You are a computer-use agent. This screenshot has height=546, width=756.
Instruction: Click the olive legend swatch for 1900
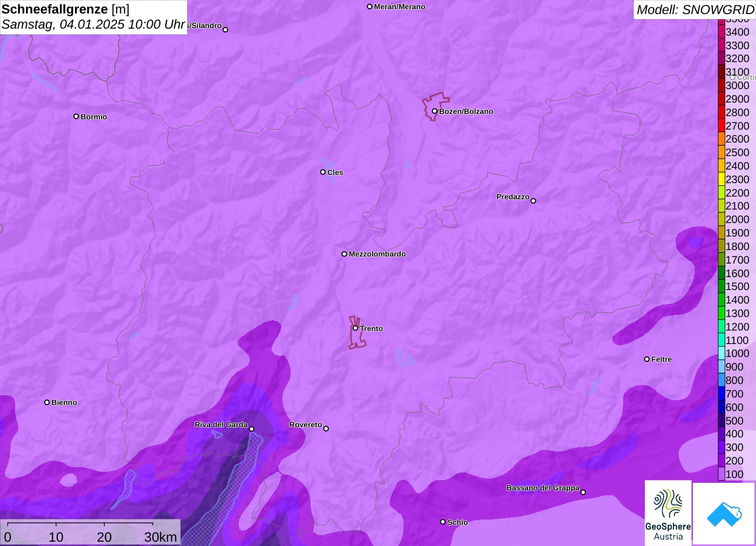(x=721, y=233)
